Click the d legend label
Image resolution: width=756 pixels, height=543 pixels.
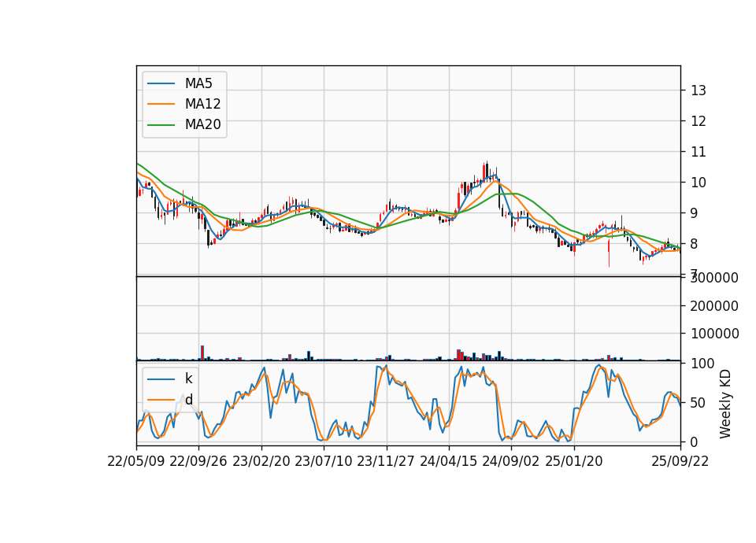click(x=188, y=400)
